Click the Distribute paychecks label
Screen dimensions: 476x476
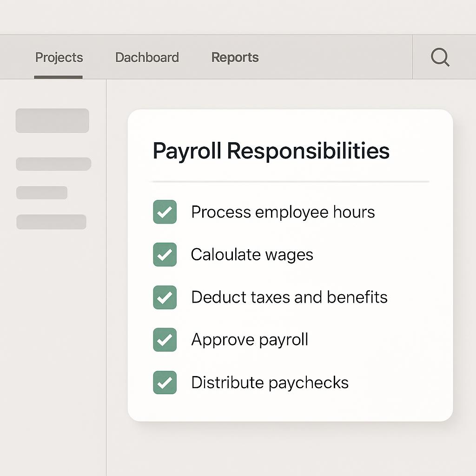pyautogui.click(x=270, y=383)
